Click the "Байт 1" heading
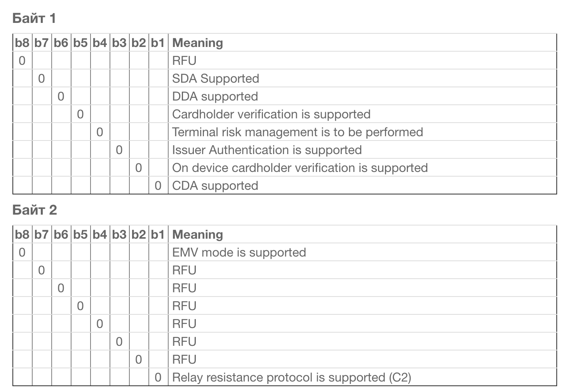Screen dimensions: 568x392 (34, 18)
